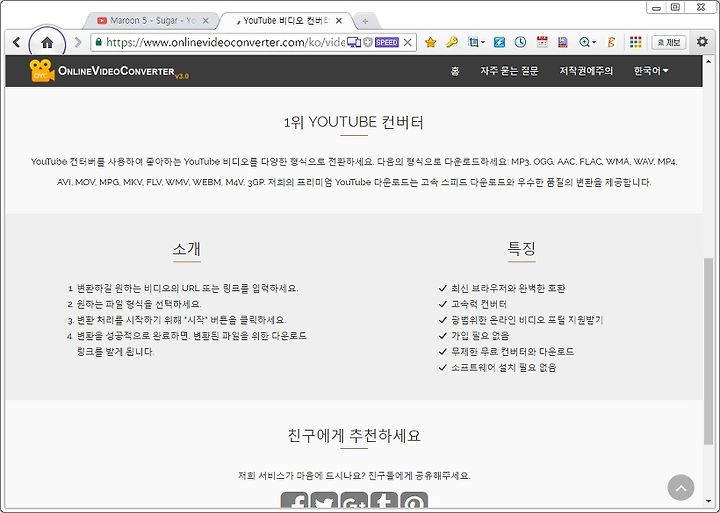Click the scrollbar down arrow

point(709,502)
